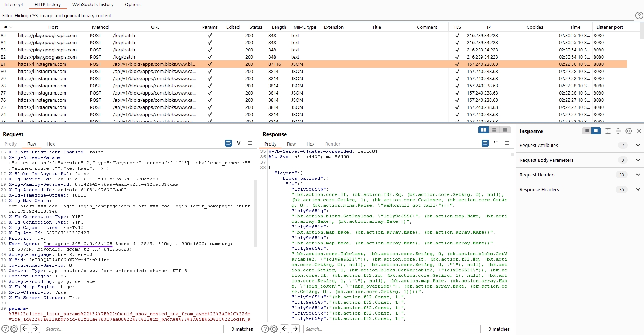Toggle pretty-print icon in Response panel
Screen dimensions: 644x335
[x=485, y=143]
